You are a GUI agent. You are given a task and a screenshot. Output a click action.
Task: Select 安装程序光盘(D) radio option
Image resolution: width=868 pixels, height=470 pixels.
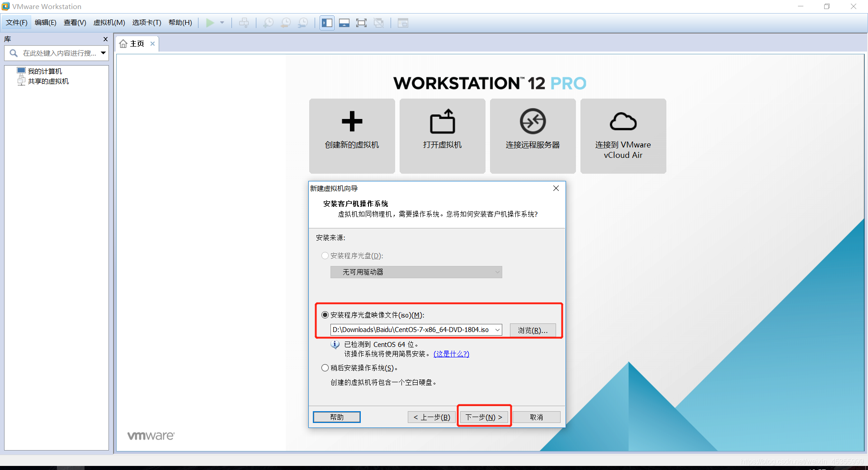tap(325, 256)
